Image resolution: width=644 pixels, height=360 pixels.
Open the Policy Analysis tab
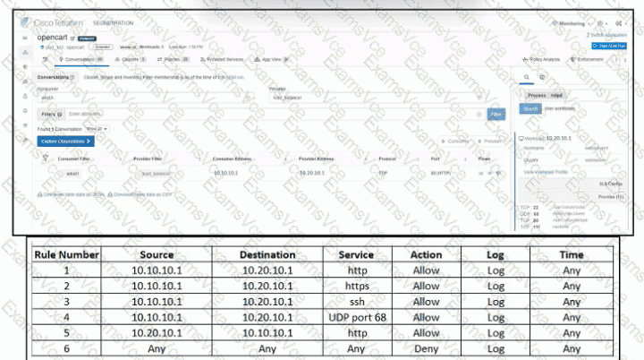pos(540,60)
